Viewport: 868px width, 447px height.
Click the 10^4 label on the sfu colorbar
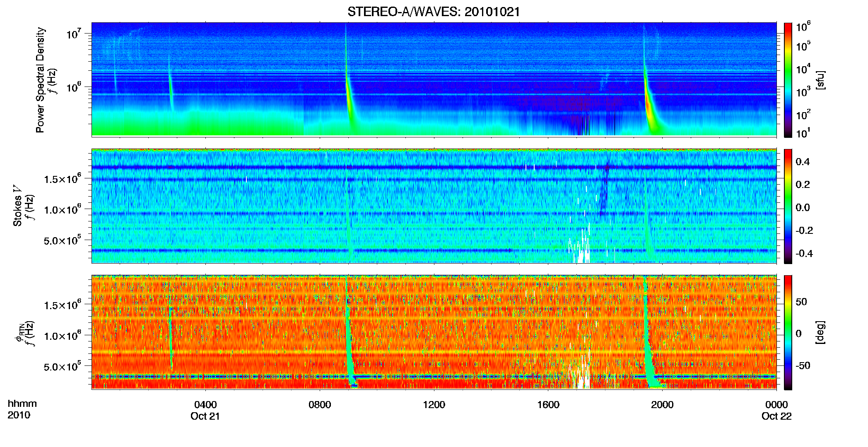pyautogui.click(x=803, y=69)
